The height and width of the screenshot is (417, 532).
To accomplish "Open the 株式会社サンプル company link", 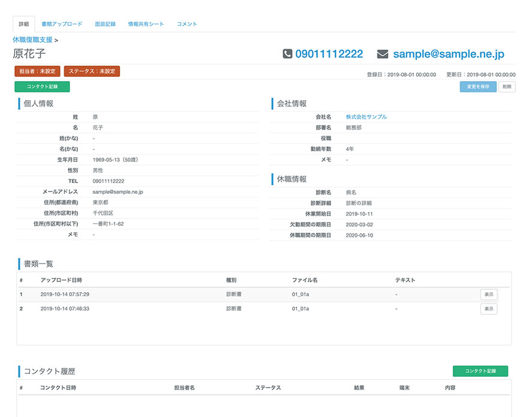I will pyautogui.click(x=366, y=117).
